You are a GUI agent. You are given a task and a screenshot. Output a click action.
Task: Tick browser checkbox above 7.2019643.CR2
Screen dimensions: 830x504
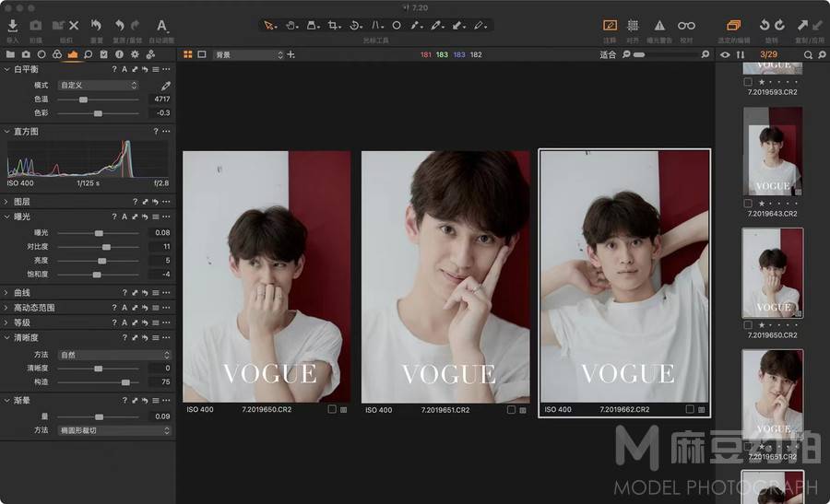748,203
